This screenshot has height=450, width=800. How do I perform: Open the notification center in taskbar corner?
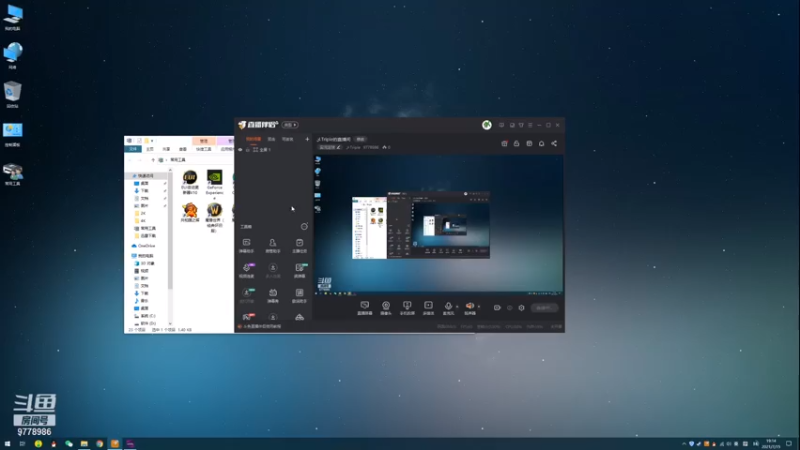pos(789,444)
